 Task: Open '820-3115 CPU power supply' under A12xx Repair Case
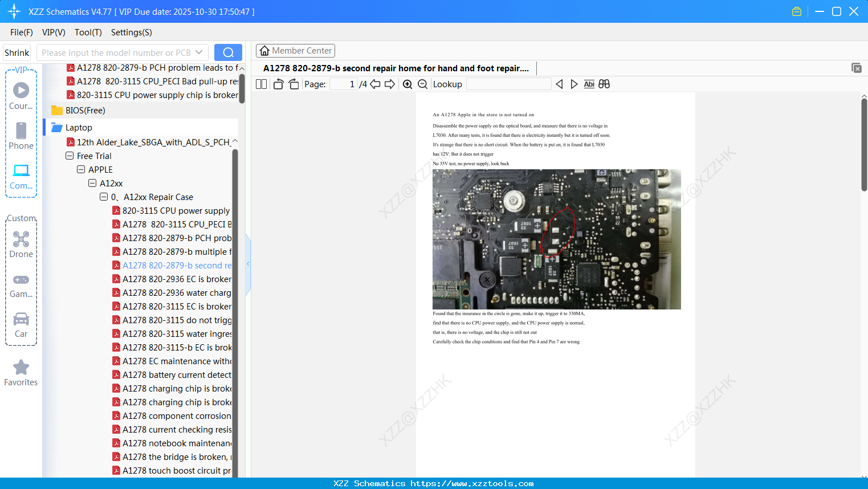click(x=171, y=211)
